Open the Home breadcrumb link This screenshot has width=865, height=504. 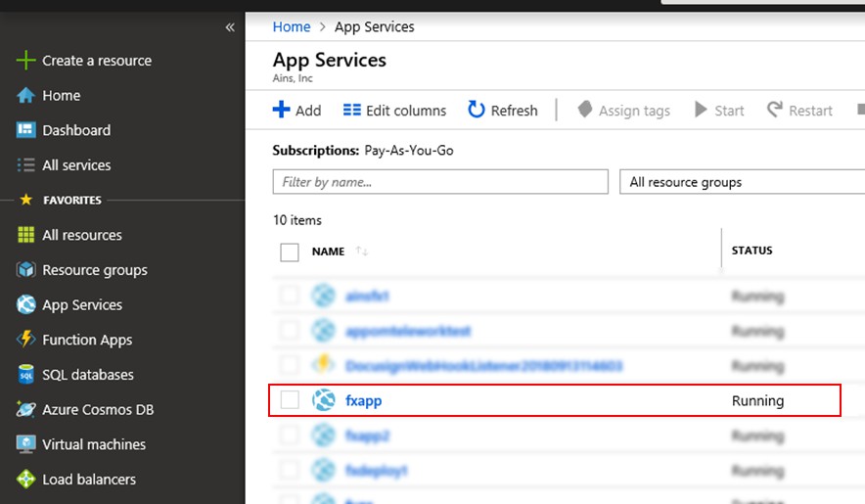[292, 26]
